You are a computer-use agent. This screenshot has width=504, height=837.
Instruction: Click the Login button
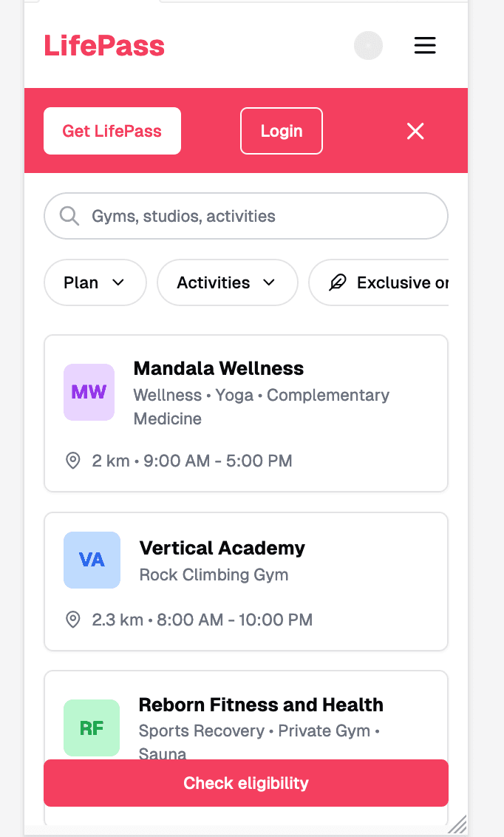[282, 131]
